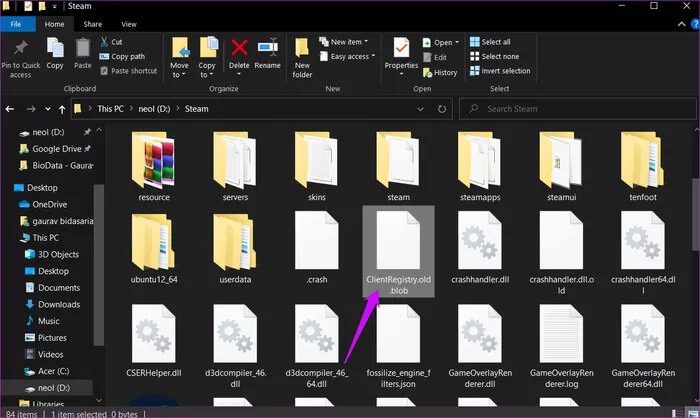Open the Customize Quick Access Toolbar arrow
Image resolution: width=700 pixels, height=418 pixels.
point(54,7)
